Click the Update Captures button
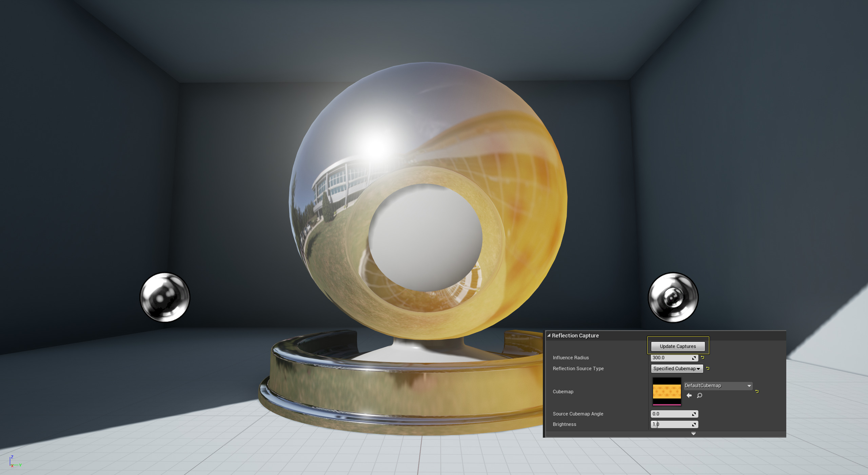 click(x=677, y=346)
